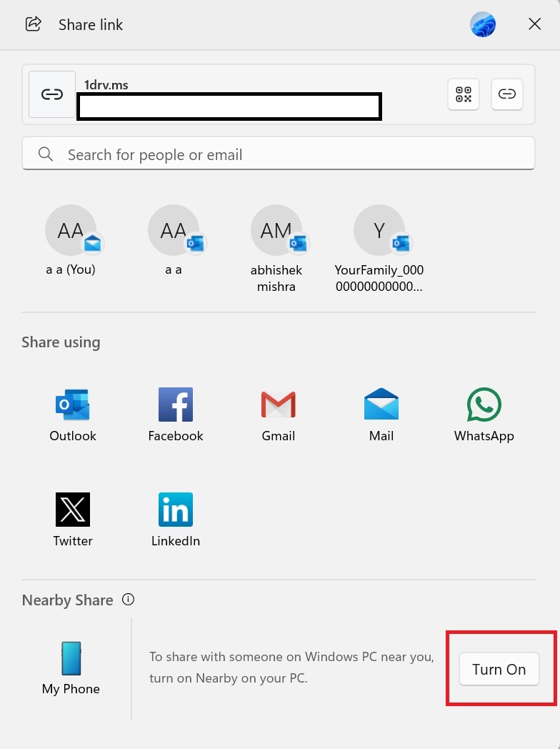This screenshot has height=749, width=560.
Task: Share using LinkedIn
Action: coord(176,520)
